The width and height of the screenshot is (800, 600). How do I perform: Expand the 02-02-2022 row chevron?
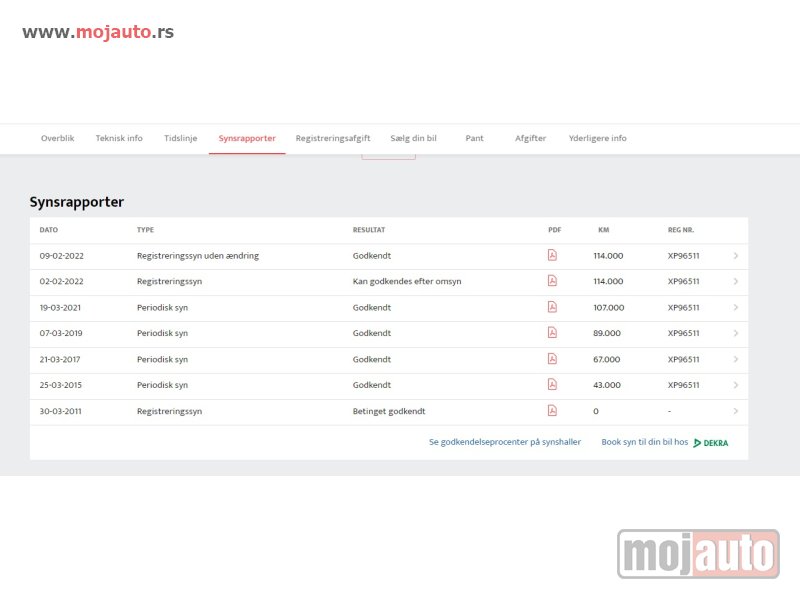pos(736,281)
